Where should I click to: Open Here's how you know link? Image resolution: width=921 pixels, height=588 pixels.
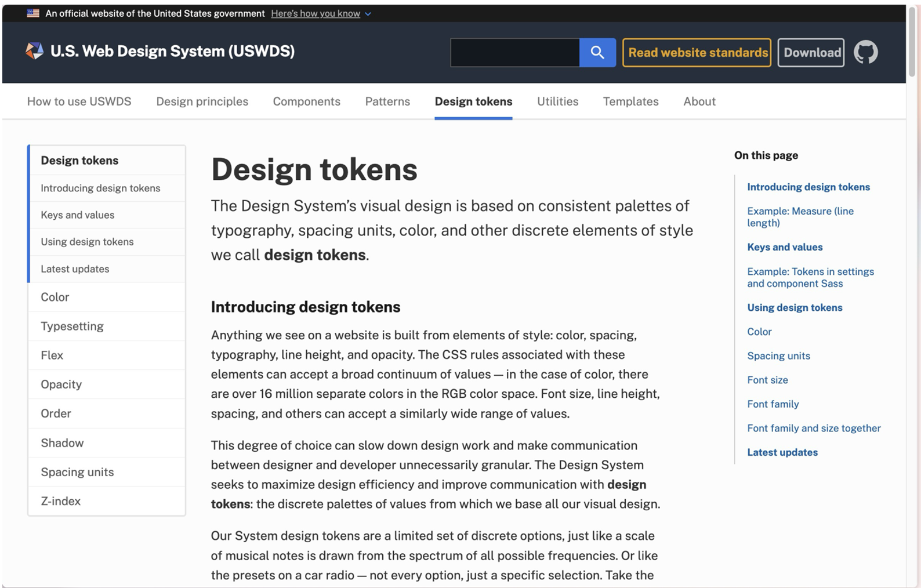coord(316,13)
